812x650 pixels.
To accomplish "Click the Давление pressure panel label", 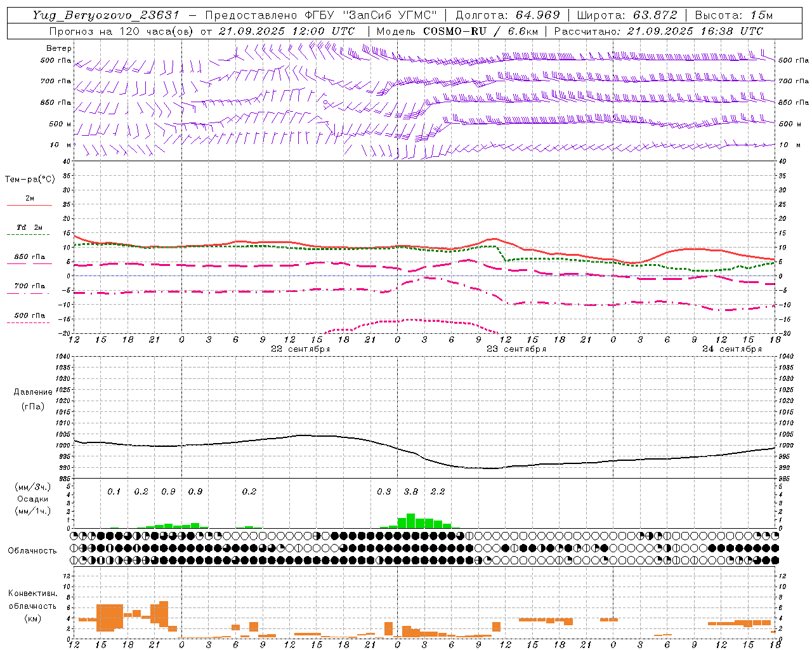I will (x=33, y=392).
